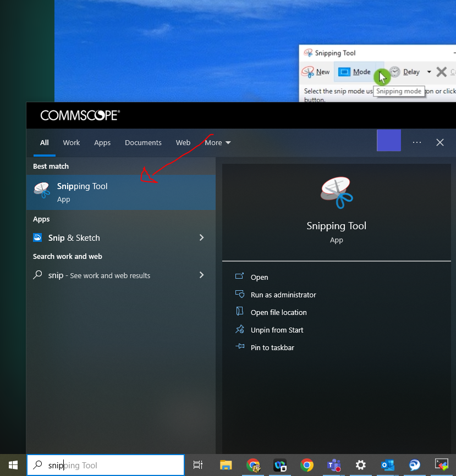Open the More filter dropdown
The height and width of the screenshot is (476, 456).
click(217, 143)
